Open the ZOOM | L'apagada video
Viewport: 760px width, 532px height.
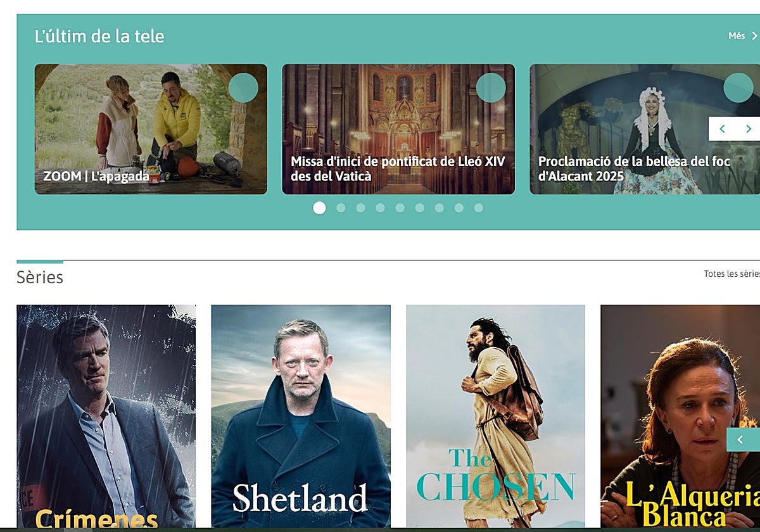click(x=151, y=129)
